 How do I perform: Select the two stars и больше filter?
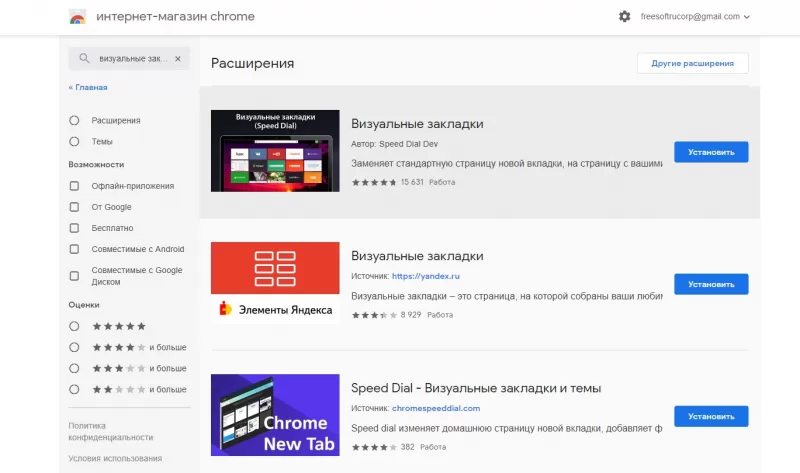click(74, 389)
